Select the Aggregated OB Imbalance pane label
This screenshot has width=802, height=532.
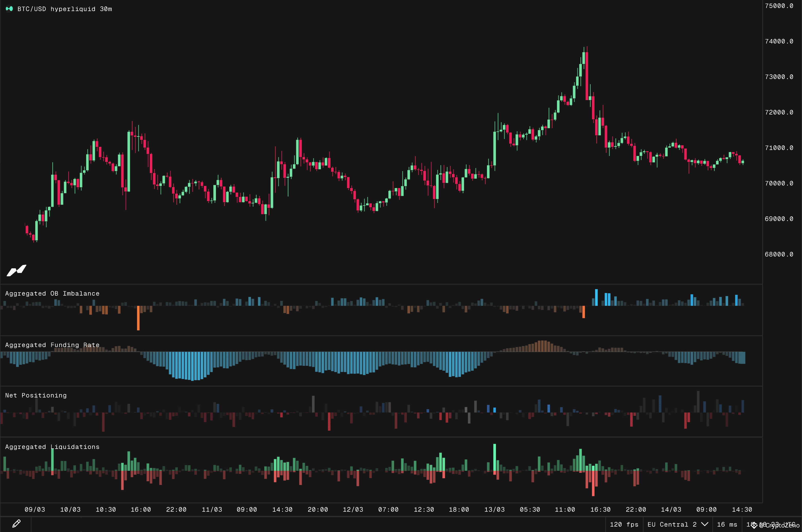pyautogui.click(x=52, y=294)
